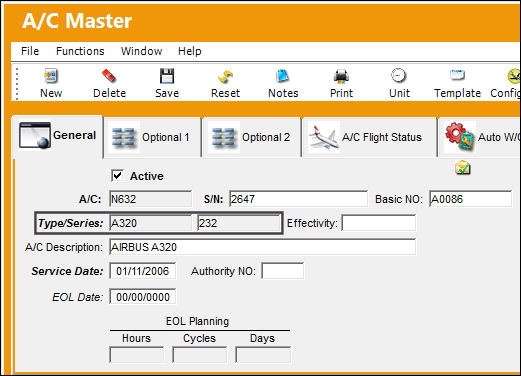Uncheck the Active checkbox
521x376 pixels.
pos(117,175)
